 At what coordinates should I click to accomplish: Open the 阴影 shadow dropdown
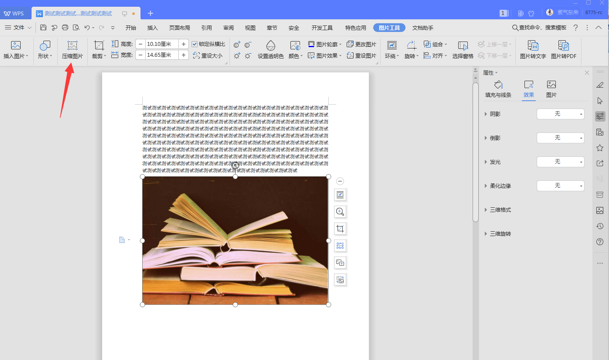(560, 114)
